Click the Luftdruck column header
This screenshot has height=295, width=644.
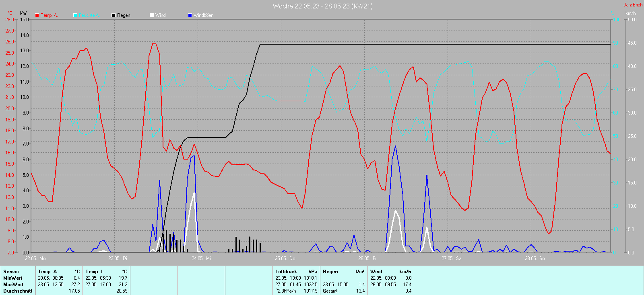286,272
